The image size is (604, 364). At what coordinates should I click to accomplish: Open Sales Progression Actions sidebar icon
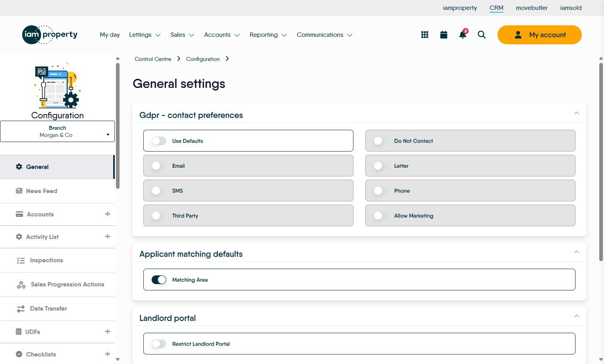click(21, 285)
